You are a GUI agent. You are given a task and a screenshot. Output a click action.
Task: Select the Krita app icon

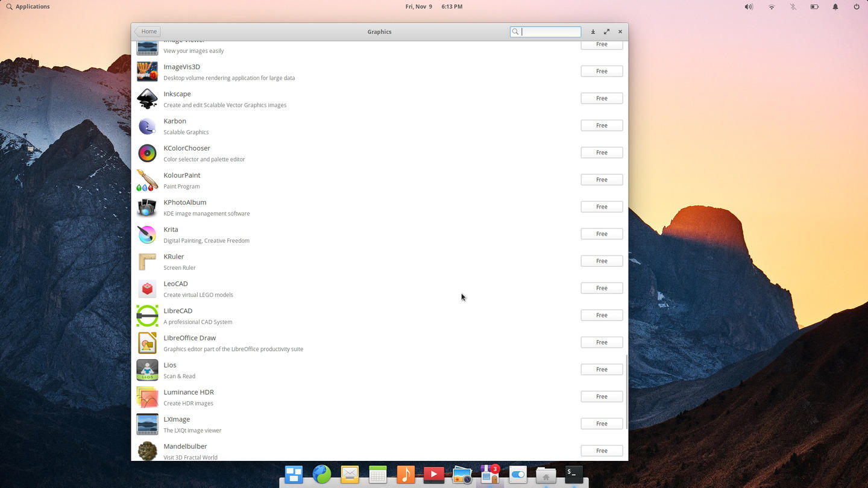pyautogui.click(x=147, y=234)
